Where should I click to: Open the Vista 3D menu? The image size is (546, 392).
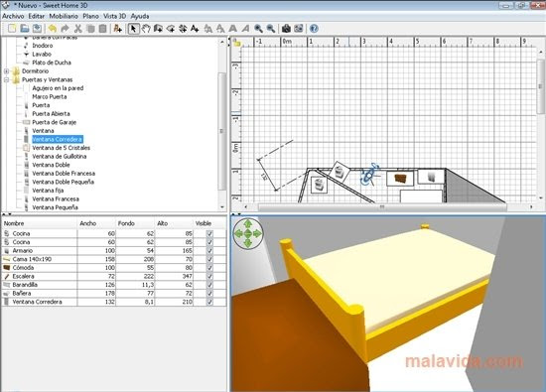click(x=114, y=16)
